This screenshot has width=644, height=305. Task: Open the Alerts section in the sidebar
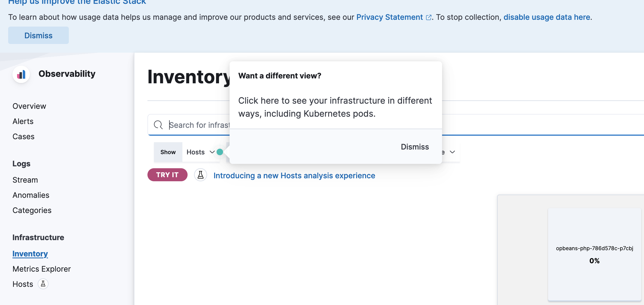[23, 121]
